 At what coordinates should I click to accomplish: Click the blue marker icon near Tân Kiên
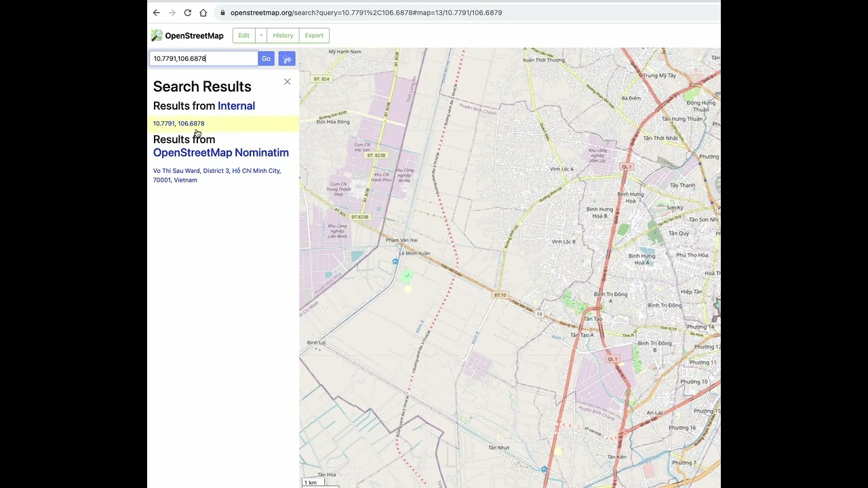[544, 469]
